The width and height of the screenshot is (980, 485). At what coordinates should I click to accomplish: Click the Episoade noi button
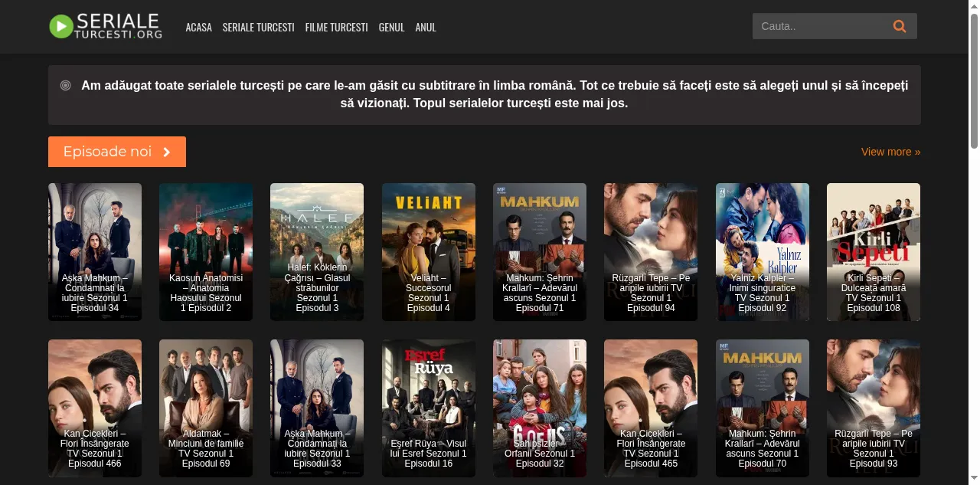tap(117, 152)
